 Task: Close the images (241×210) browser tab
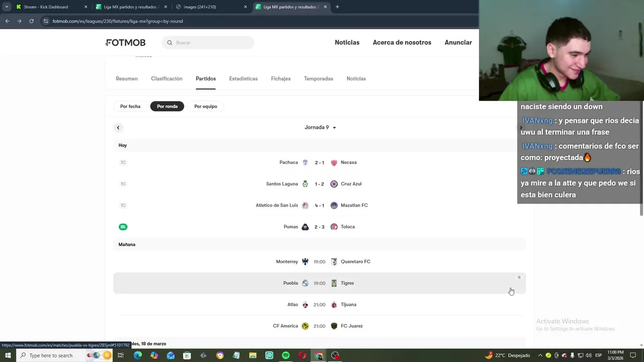tap(246, 7)
